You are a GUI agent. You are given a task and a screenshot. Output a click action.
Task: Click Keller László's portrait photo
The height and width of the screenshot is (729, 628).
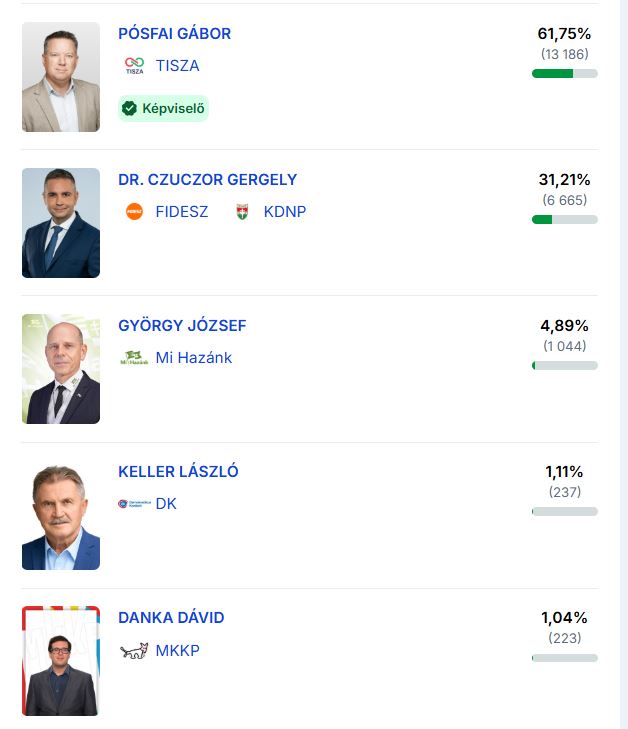point(61,516)
